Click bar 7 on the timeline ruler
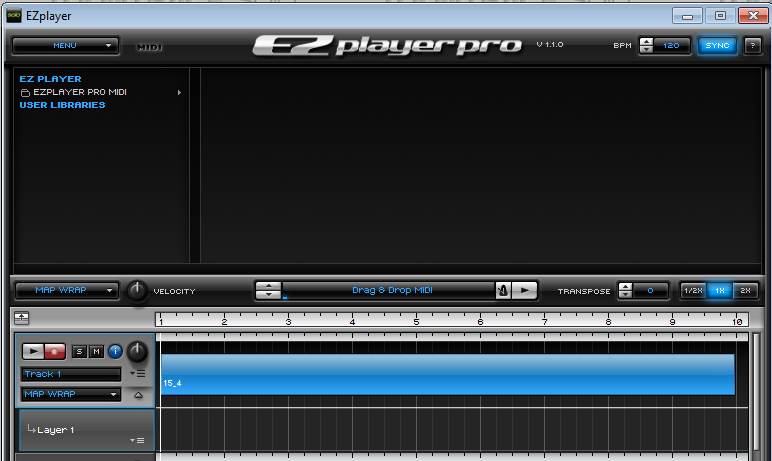The width and height of the screenshot is (772, 461). click(545, 320)
